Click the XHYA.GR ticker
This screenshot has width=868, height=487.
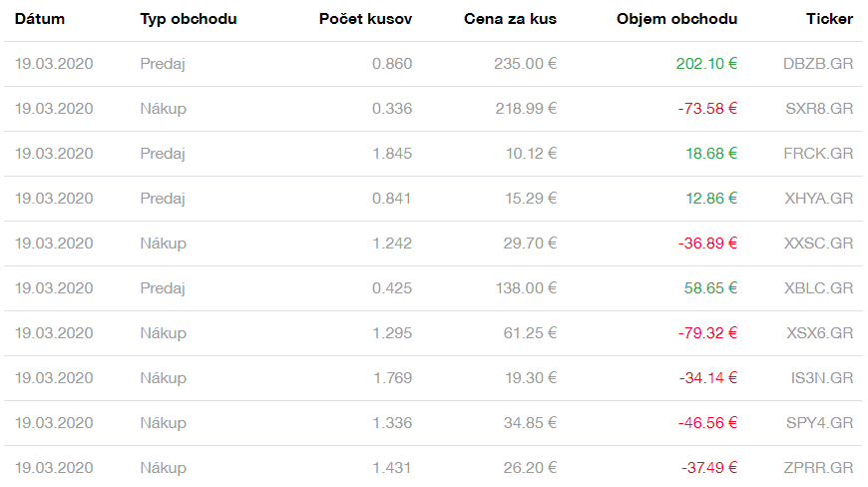(x=819, y=199)
